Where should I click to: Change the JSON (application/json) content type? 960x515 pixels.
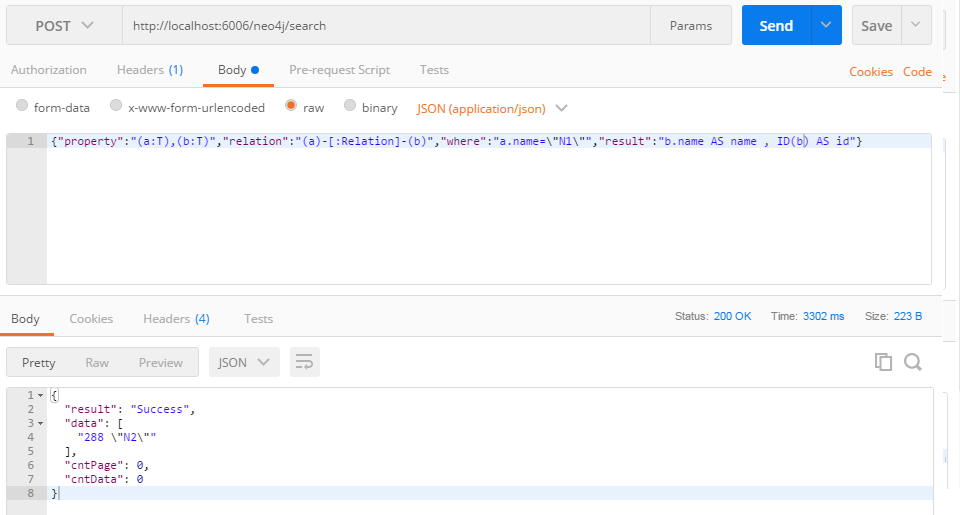point(492,108)
